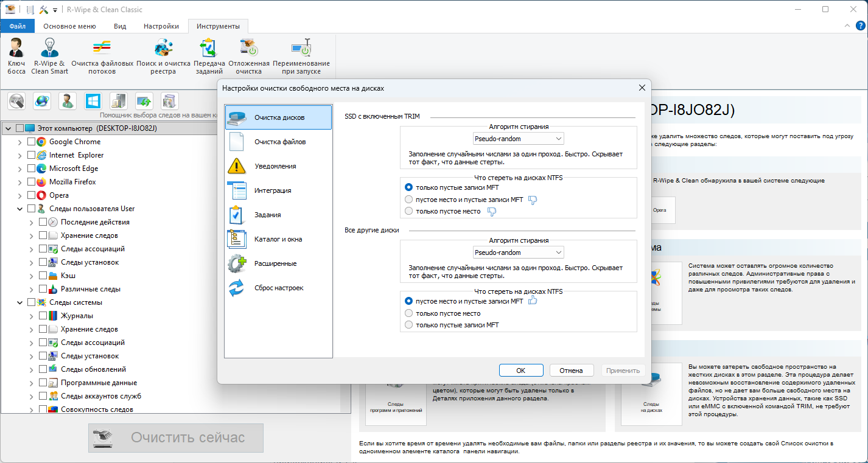Click the OK button in the dialog
This screenshot has width=868, height=463.
click(520, 370)
